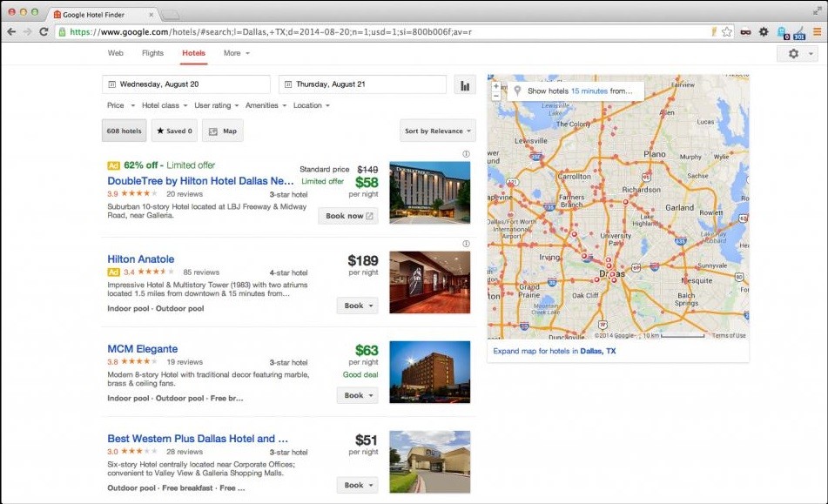This screenshot has height=504, width=828.
Task: Open the Hilton Anatole interior photo
Action: (x=430, y=282)
